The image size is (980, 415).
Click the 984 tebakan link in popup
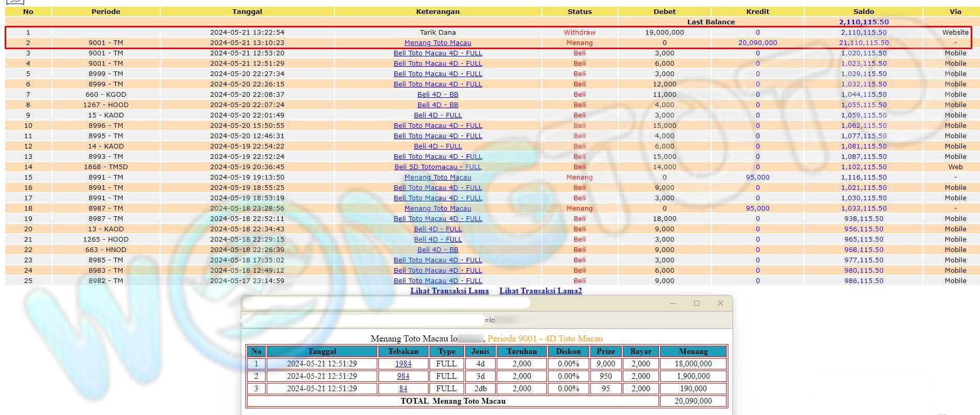[x=403, y=376]
